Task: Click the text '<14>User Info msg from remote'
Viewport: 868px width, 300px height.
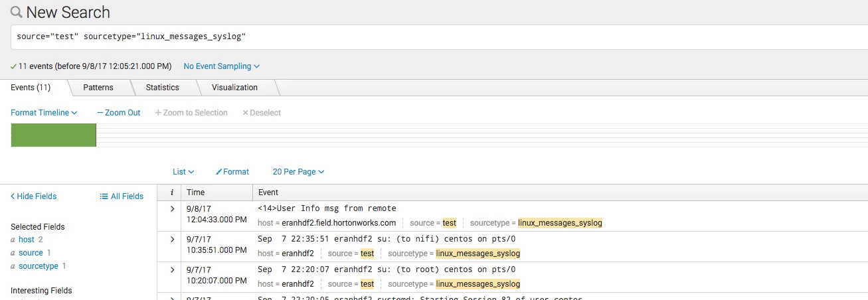Action: 327,208
